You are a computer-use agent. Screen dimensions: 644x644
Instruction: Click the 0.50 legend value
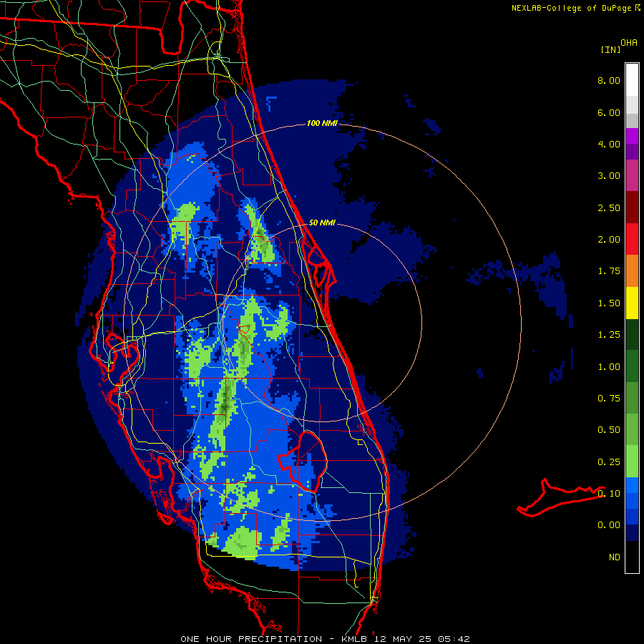(609, 430)
